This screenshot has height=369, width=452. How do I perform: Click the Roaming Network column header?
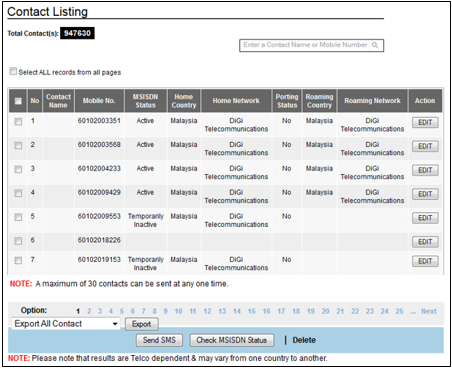tap(372, 101)
